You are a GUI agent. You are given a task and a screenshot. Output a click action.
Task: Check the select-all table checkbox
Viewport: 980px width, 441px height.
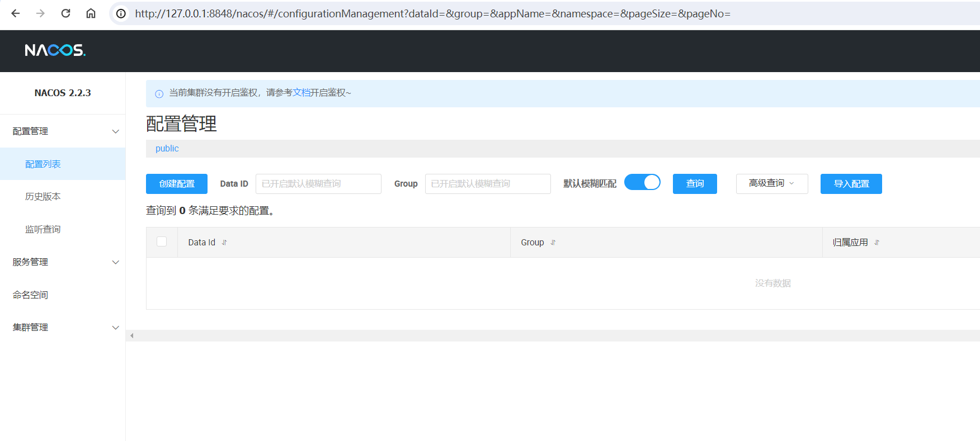pyautogui.click(x=162, y=241)
